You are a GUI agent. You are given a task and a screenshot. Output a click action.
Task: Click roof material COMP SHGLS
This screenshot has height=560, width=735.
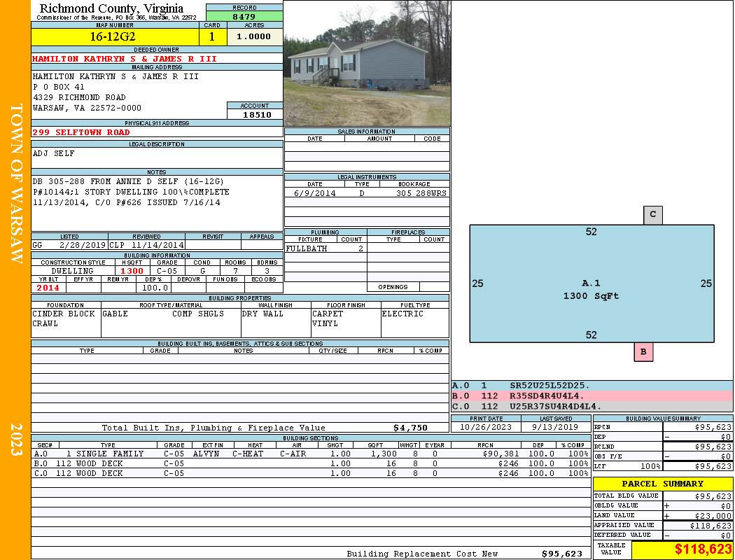[198, 314]
